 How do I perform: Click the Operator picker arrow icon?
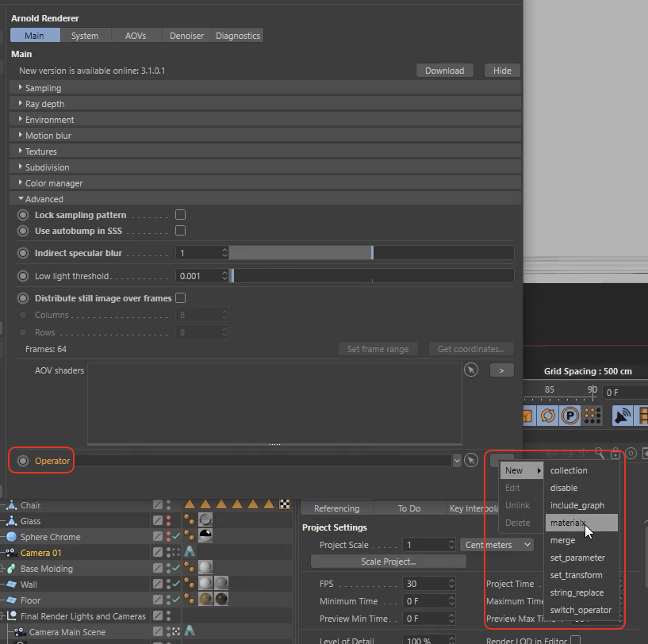(x=471, y=460)
